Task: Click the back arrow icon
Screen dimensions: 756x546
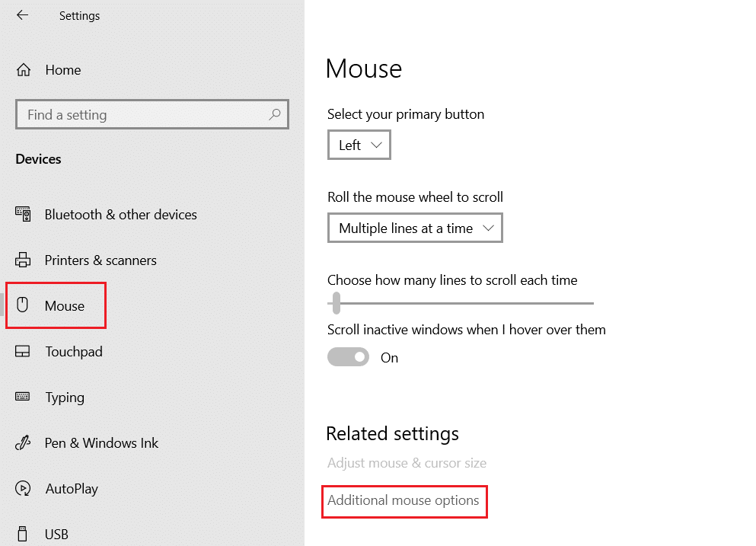Action: click(22, 15)
